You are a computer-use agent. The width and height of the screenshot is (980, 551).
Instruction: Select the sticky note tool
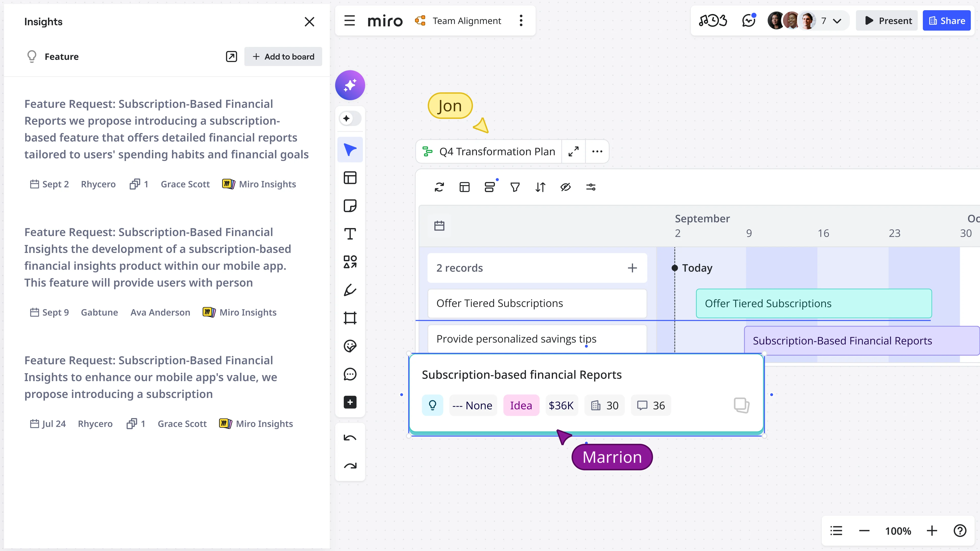350,206
